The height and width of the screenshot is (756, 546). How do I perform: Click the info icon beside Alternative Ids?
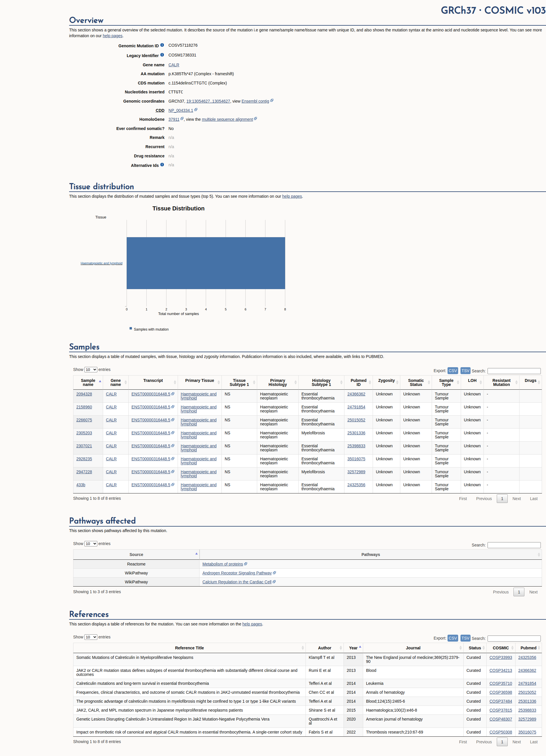coord(162,165)
